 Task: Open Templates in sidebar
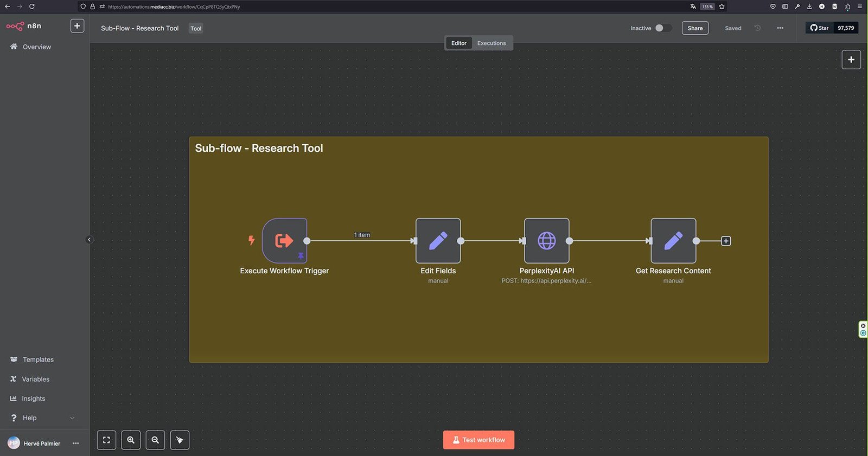(38, 359)
